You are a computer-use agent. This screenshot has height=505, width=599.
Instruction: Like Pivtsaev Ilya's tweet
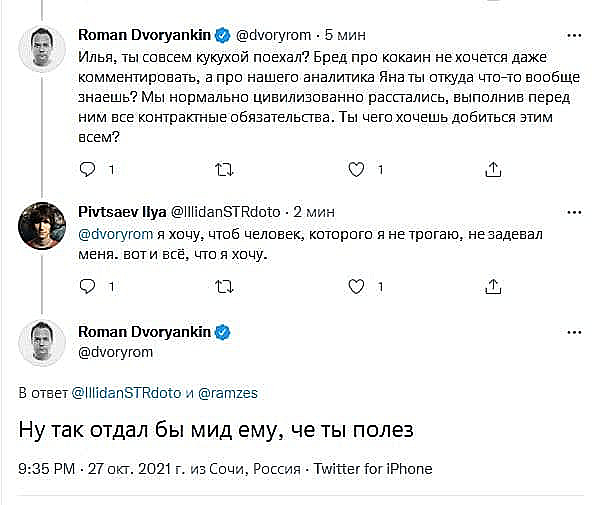coord(356,286)
